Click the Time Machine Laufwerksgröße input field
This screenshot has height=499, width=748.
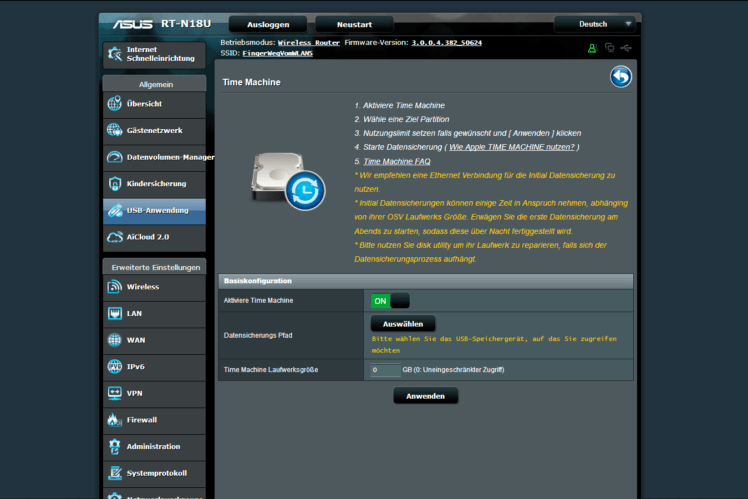385,370
